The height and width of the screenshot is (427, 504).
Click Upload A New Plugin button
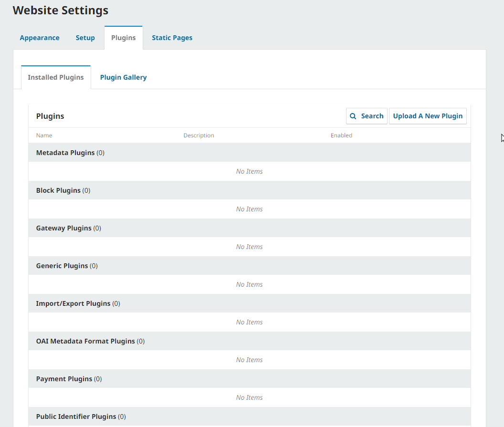pyautogui.click(x=428, y=116)
